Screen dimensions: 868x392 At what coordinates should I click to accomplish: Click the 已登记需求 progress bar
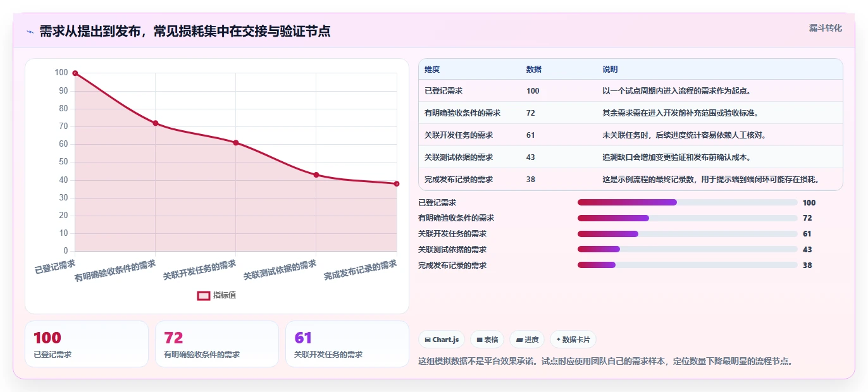click(687, 202)
